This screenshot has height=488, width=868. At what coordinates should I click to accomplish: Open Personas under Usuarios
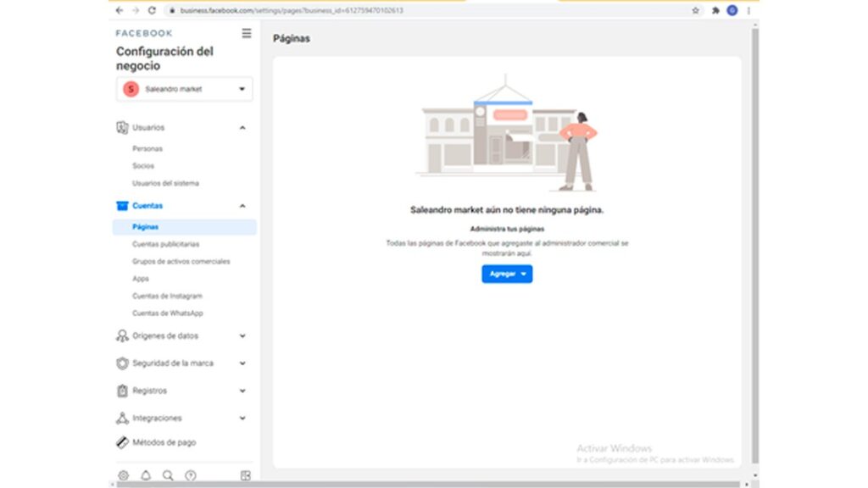(x=147, y=149)
